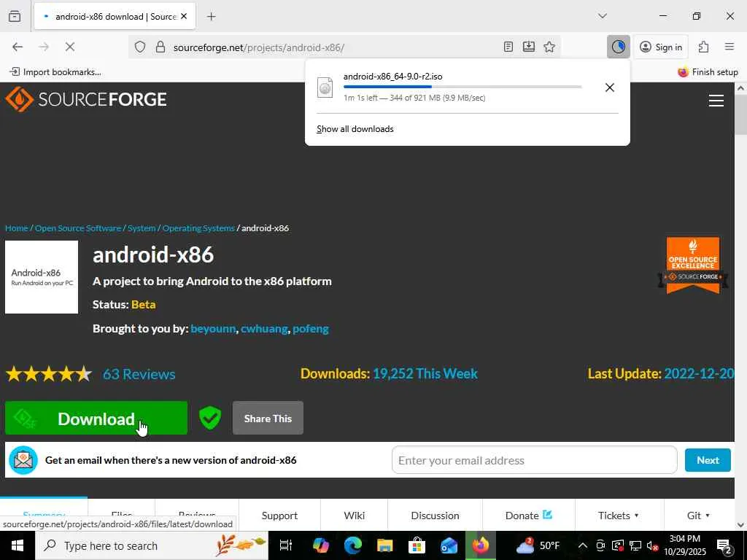The height and width of the screenshot is (560, 747).
Task: Save page to Pocket icon
Action: click(x=529, y=47)
